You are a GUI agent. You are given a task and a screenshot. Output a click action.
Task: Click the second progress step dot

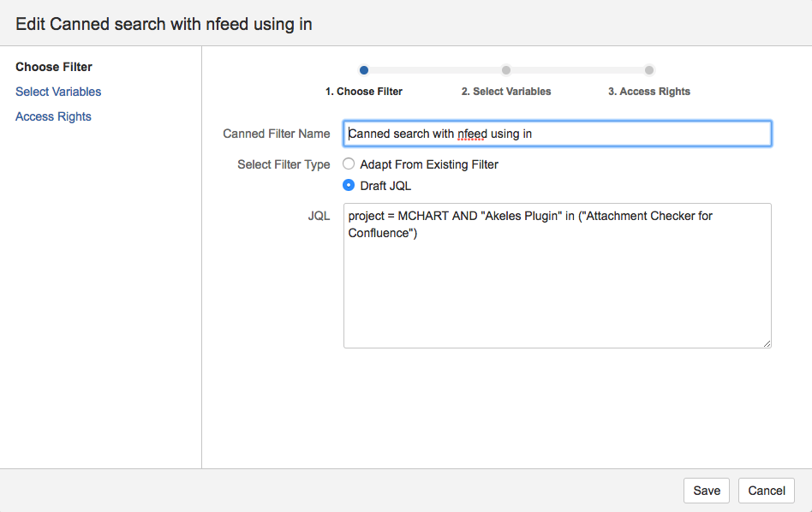click(x=506, y=70)
